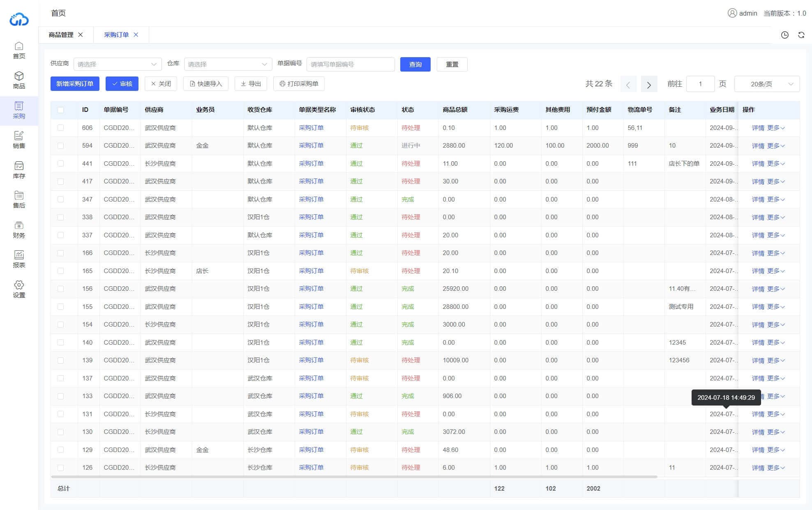
Task: Click the 审核 approve button with checkmark
Action: pos(122,83)
